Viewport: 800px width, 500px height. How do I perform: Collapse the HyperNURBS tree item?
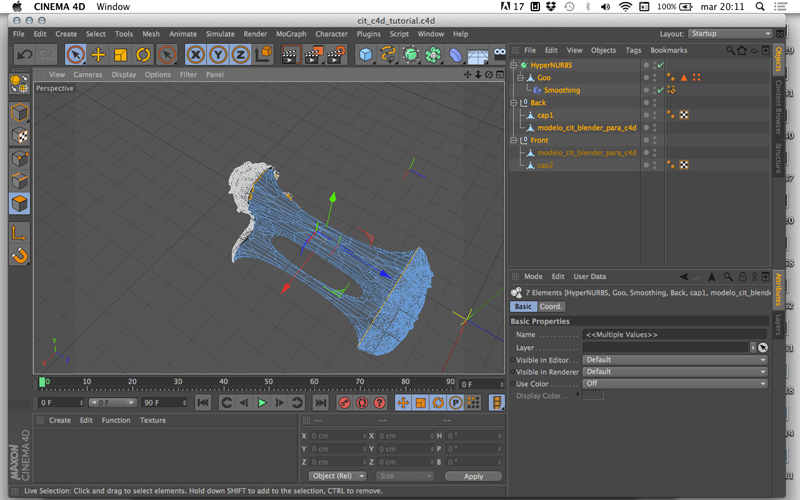click(x=514, y=65)
